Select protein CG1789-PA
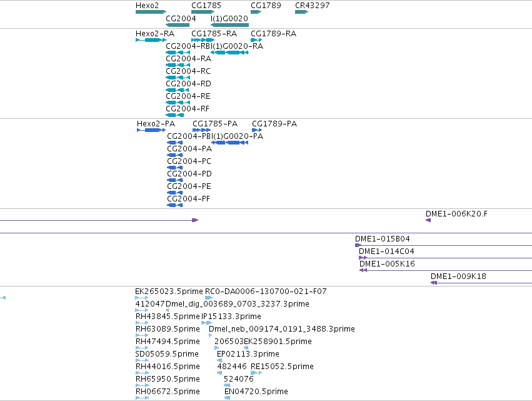Image resolution: width=532 pixels, height=401 pixels. pyautogui.click(x=257, y=130)
